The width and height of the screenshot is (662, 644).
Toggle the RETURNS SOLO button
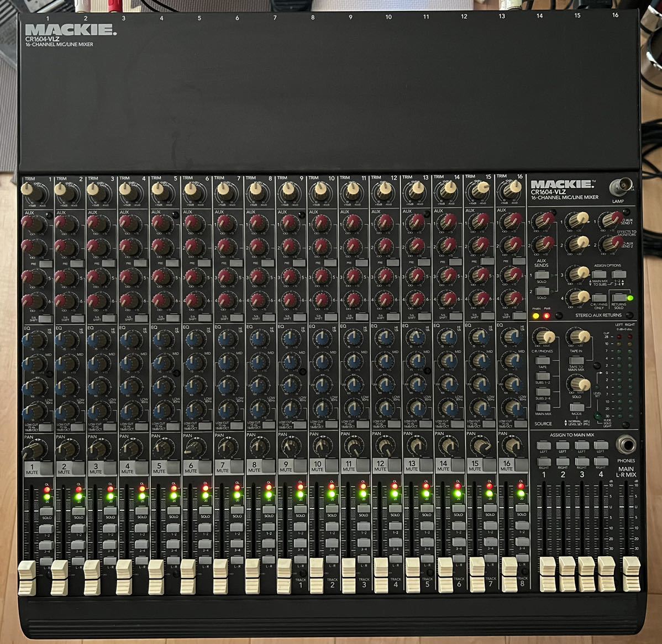(x=619, y=298)
